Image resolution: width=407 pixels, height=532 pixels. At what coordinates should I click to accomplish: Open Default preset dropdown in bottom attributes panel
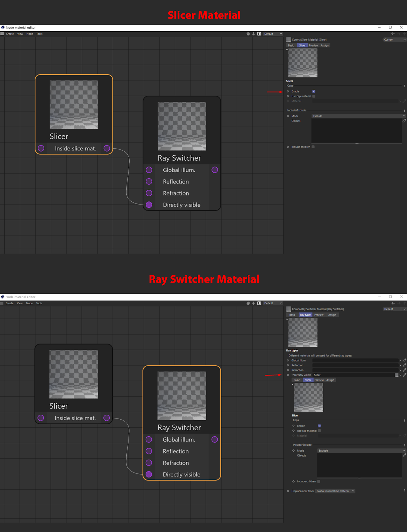pyautogui.click(x=394, y=309)
